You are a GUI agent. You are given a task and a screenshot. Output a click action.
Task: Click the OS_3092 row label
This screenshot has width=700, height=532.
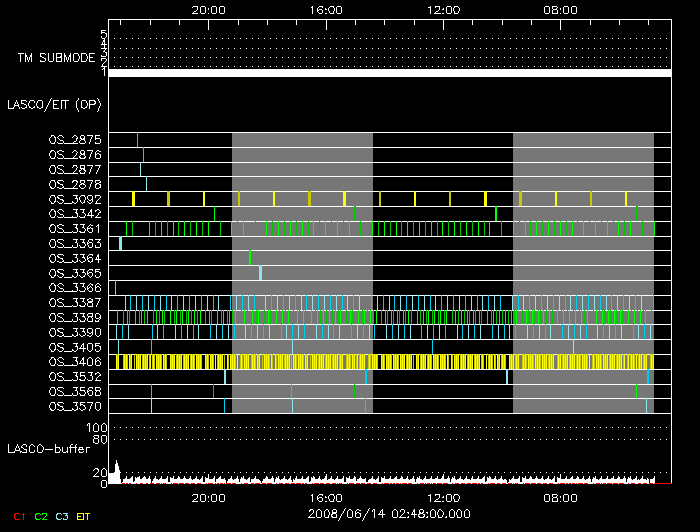(75, 199)
